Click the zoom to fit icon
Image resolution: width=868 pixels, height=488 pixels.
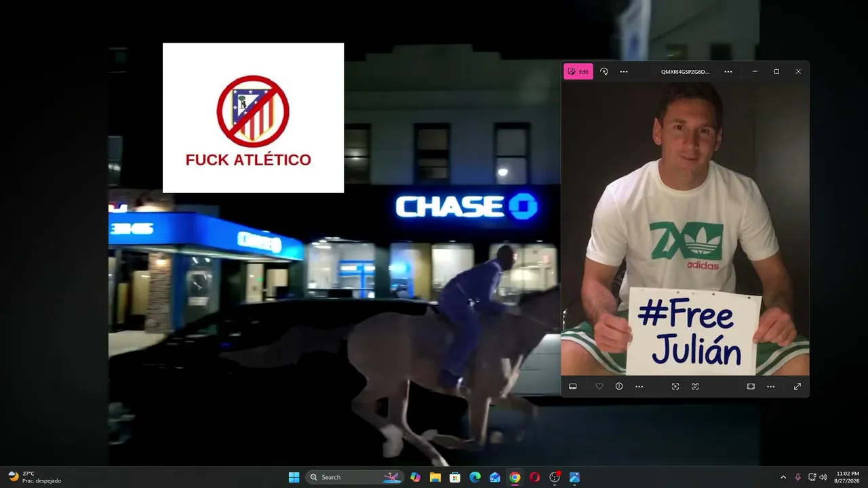[x=751, y=386]
